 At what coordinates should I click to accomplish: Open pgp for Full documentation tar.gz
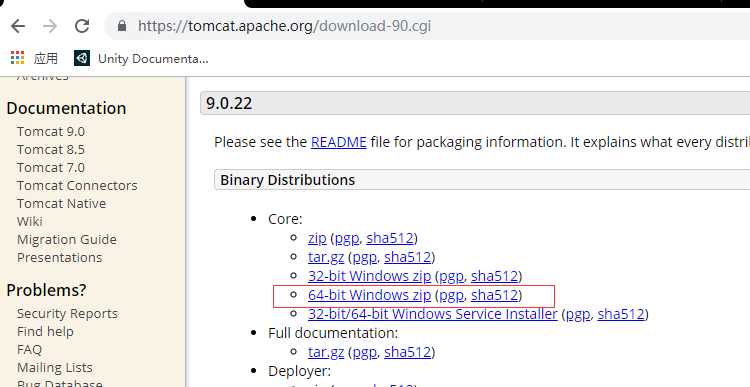(x=364, y=352)
